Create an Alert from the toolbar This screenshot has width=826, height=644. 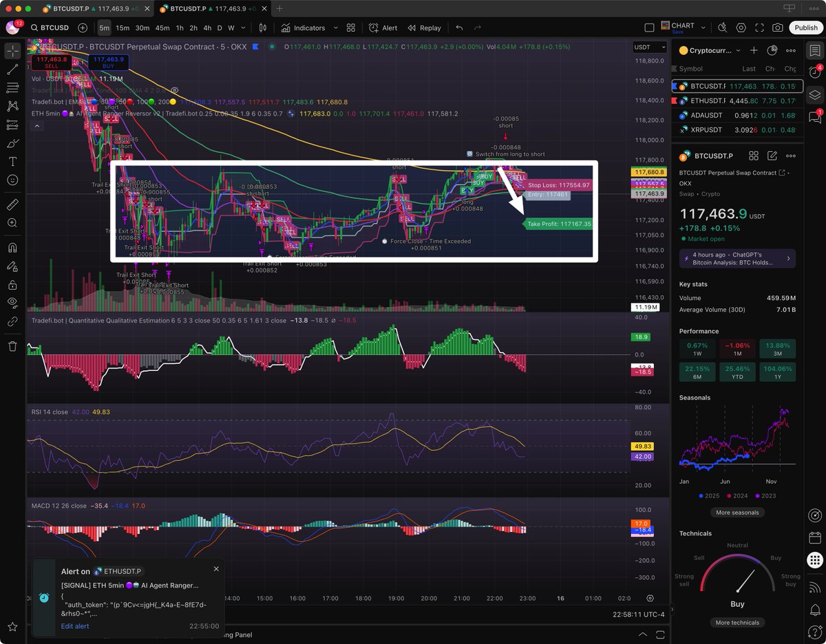coord(383,28)
